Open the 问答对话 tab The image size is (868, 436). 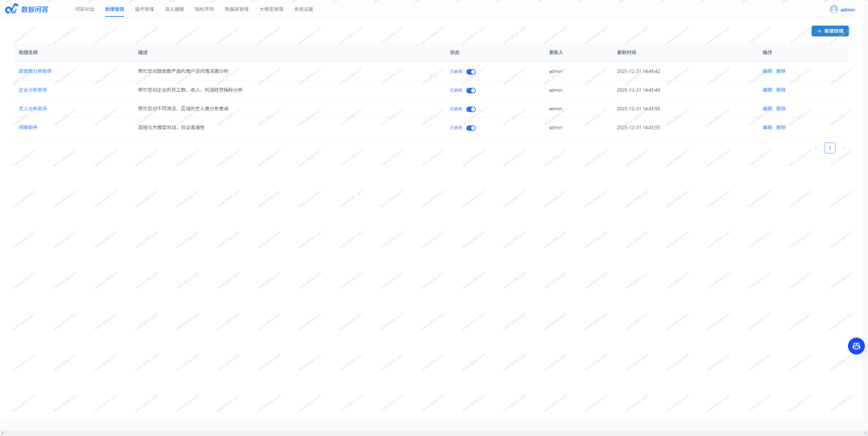coord(84,10)
